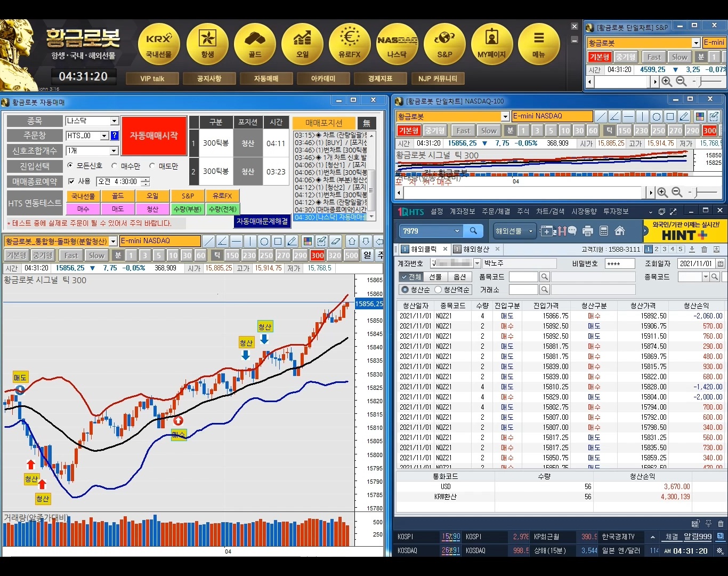Open the 오일 chart icon

coord(302,45)
